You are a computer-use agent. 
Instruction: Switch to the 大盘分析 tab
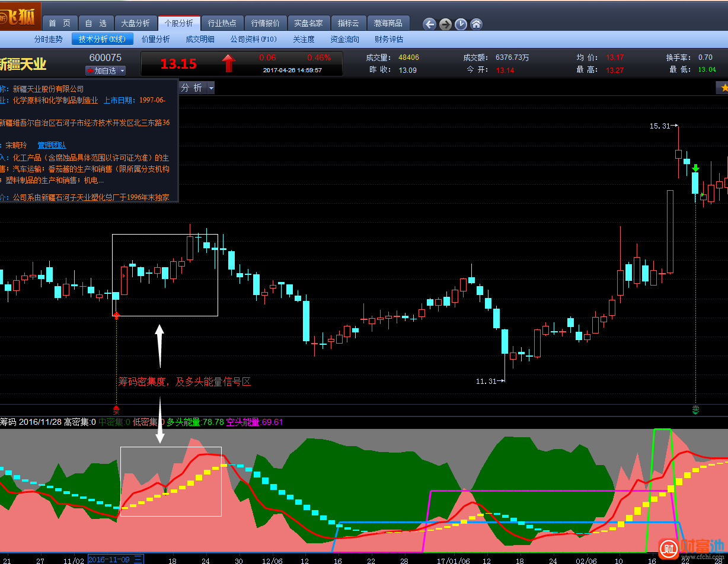(136, 24)
